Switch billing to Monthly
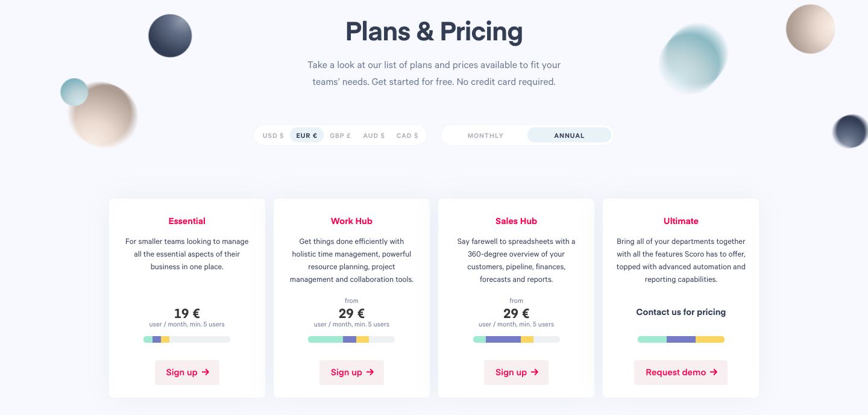Viewport: 868px width, 415px height. tap(485, 136)
